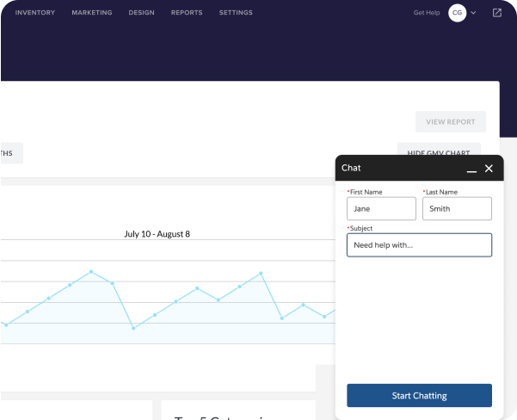517x420 pixels.
Task: Click the Chat panel title bar
Action: [396, 168]
